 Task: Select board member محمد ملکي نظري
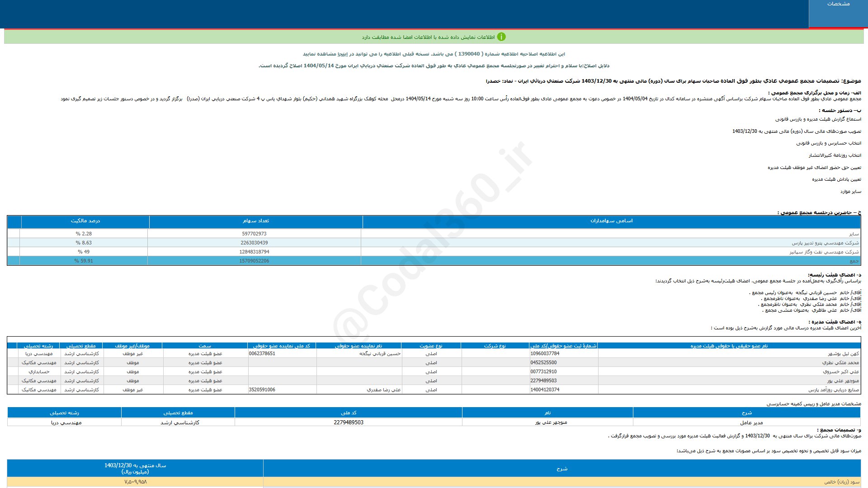[x=840, y=363]
